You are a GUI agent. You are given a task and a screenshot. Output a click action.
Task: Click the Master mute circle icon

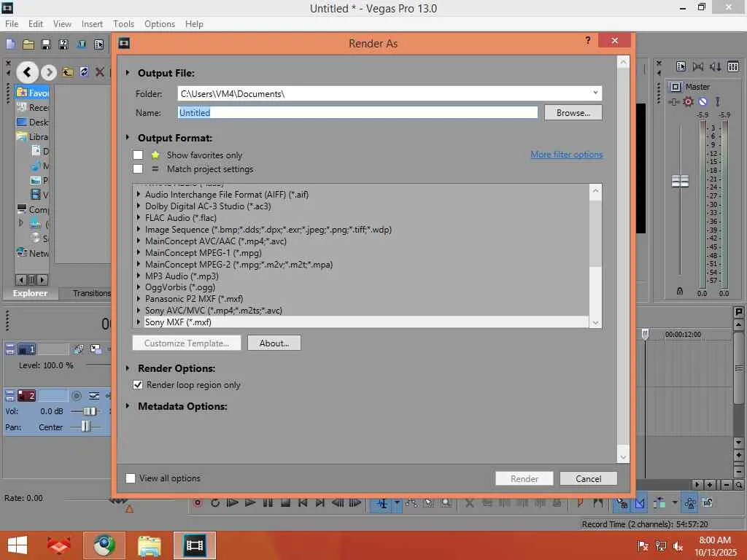tap(703, 101)
